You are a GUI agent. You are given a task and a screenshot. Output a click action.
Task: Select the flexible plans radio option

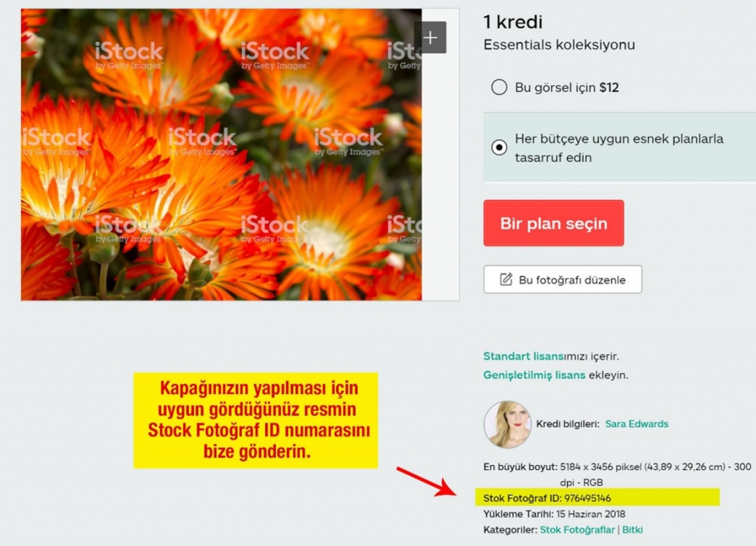click(x=499, y=147)
